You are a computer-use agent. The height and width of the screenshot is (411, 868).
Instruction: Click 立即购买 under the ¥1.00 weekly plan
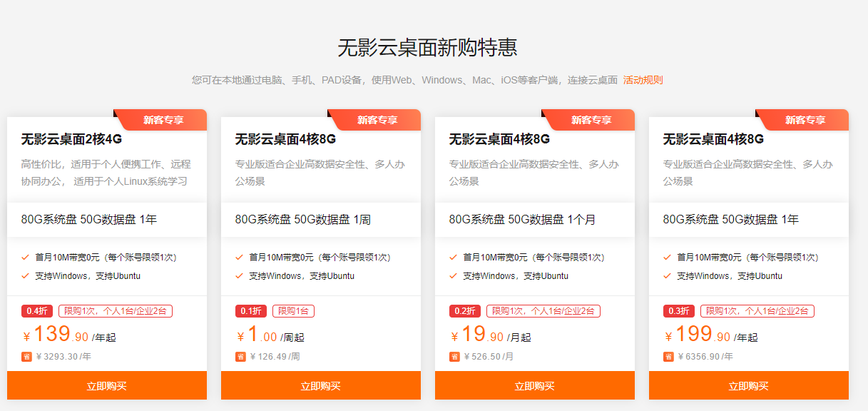(x=321, y=386)
